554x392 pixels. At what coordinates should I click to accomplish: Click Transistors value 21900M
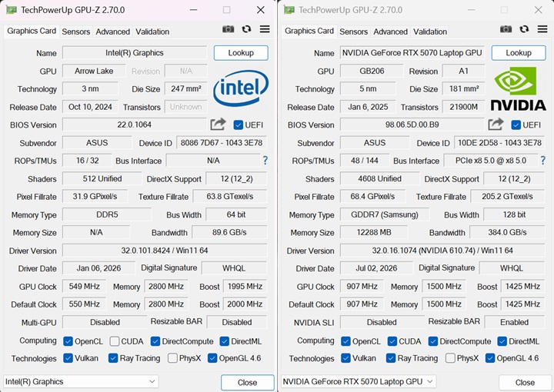click(463, 107)
